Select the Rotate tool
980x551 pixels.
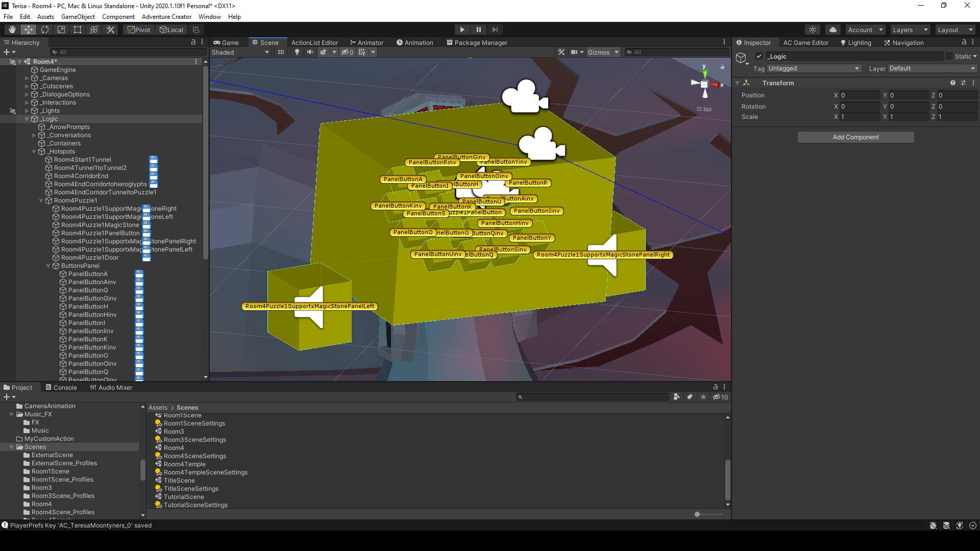45,30
